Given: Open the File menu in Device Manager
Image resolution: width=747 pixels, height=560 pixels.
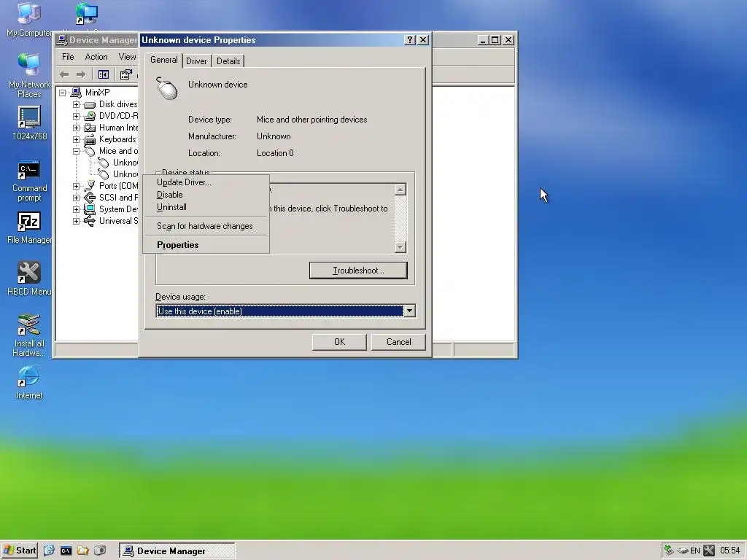Looking at the screenshot, I should 68,57.
